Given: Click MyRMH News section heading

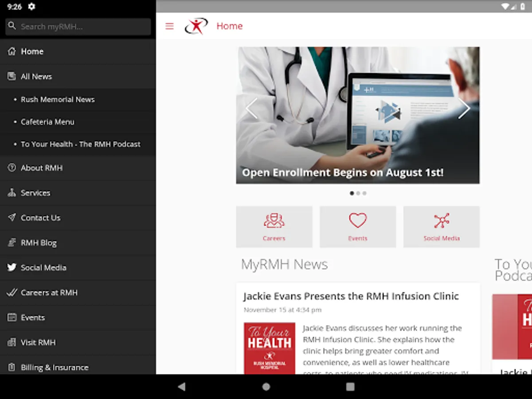Looking at the screenshot, I should pyautogui.click(x=284, y=264).
